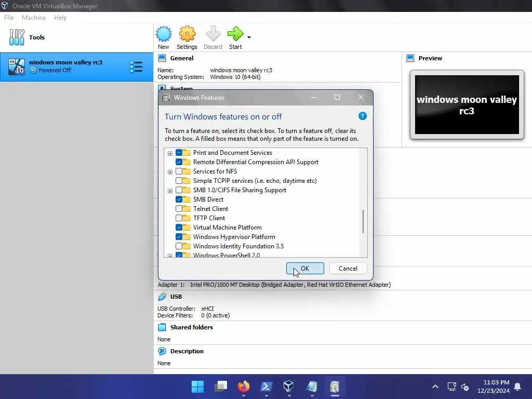Open the notepad-like taskbar app icon
Viewport: 532px width, 399px height.
(312, 387)
